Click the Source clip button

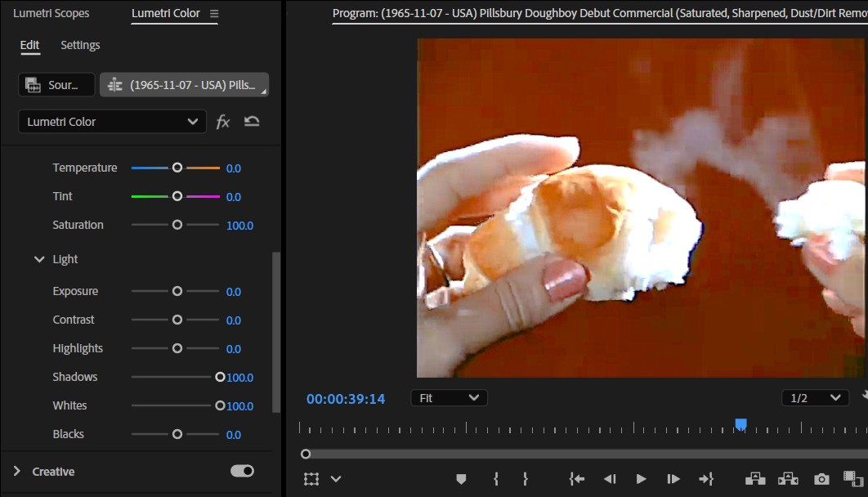tap(56, 85)
